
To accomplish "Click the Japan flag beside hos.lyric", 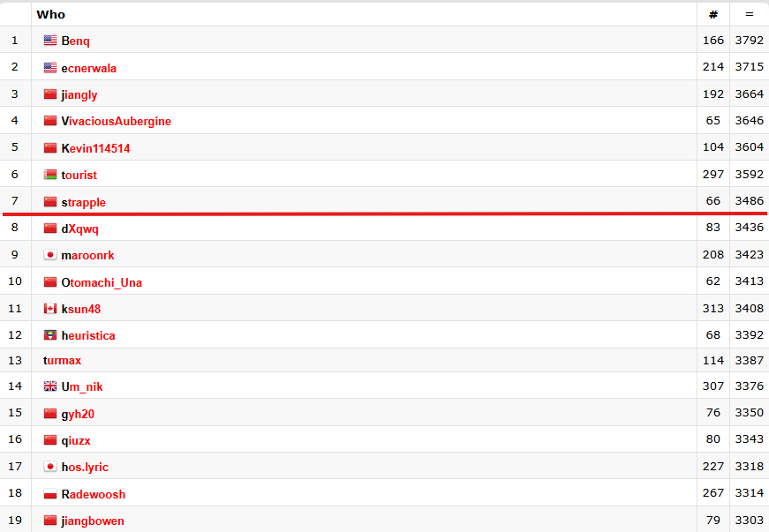I will point(50,467).
